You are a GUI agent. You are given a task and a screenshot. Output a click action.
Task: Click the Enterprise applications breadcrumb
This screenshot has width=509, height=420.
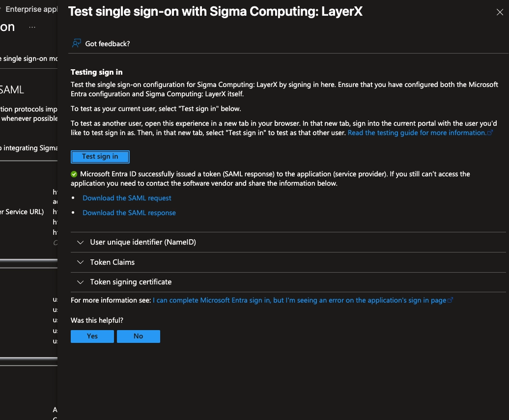[x=31, y=9]
